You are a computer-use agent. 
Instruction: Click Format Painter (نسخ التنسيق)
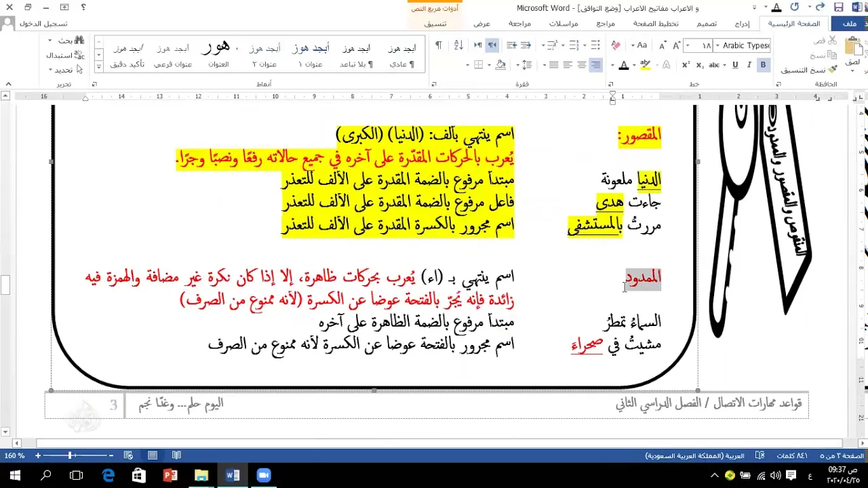click(x=810, y=70)
